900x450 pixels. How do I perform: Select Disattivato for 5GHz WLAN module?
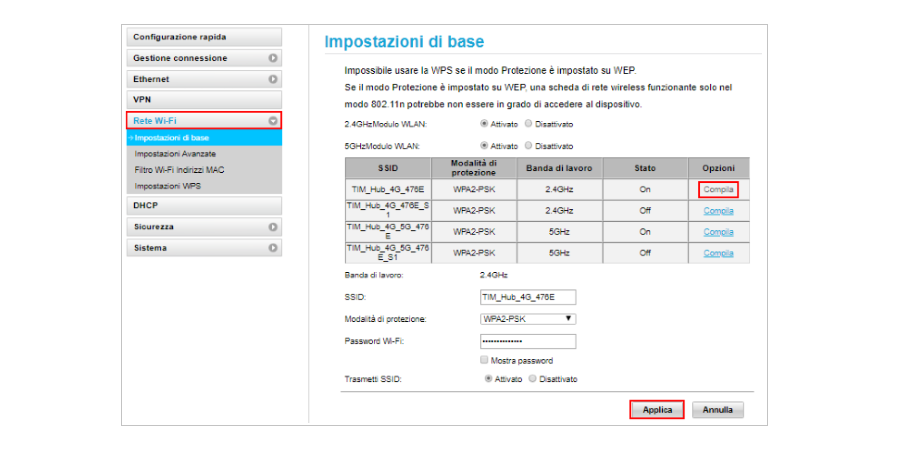tap(529, 146)
